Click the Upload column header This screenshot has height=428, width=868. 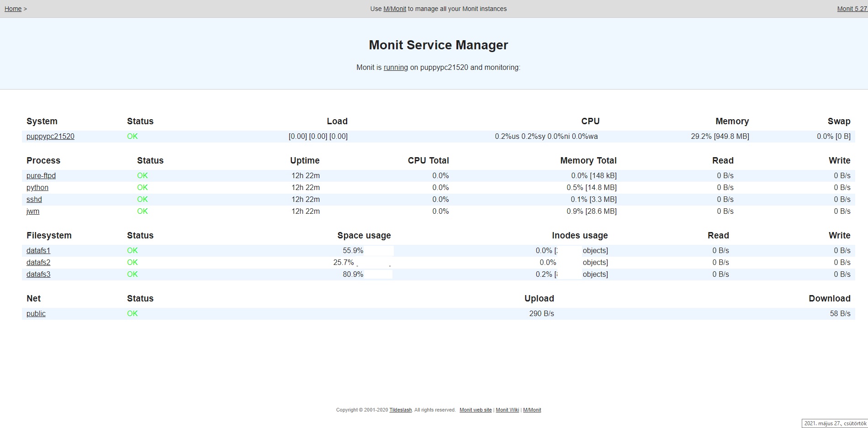click(539, 298)
